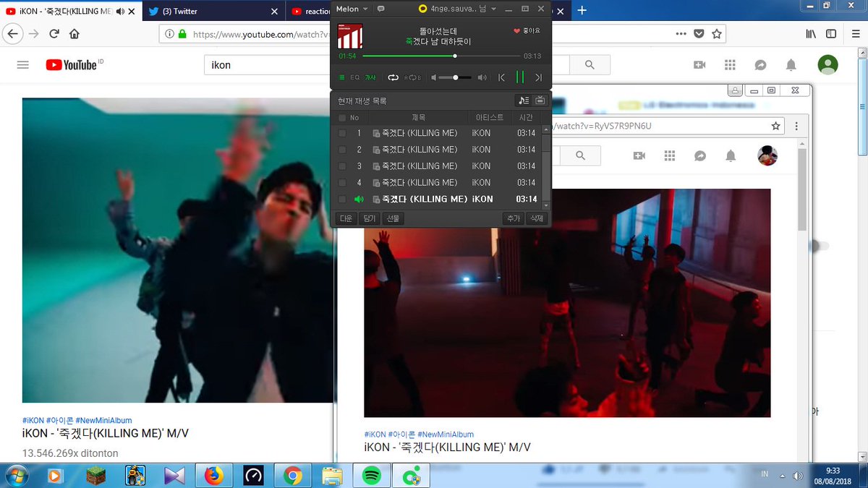Open notifications bell in Chrome YouTube window

[x=731, y=155]
